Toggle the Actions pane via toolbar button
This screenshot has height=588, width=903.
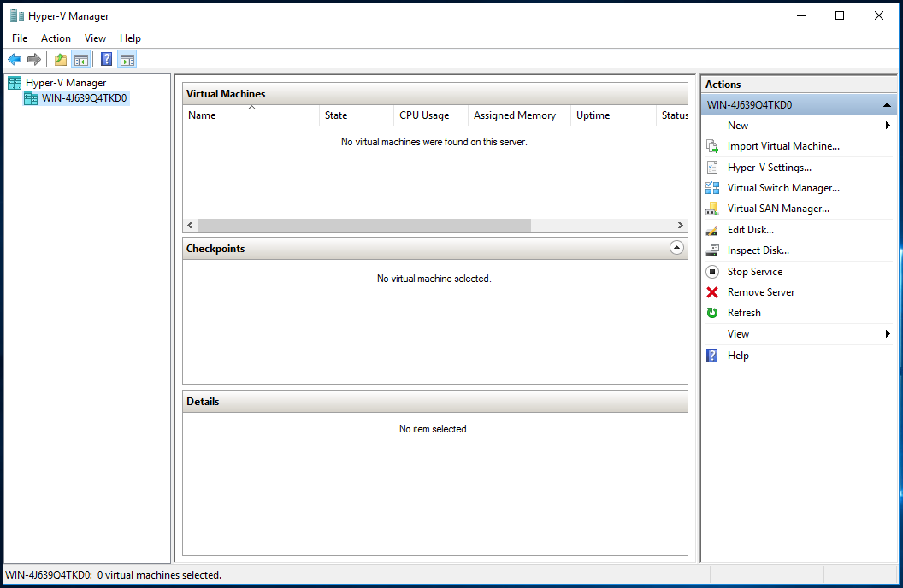point(127,58)
